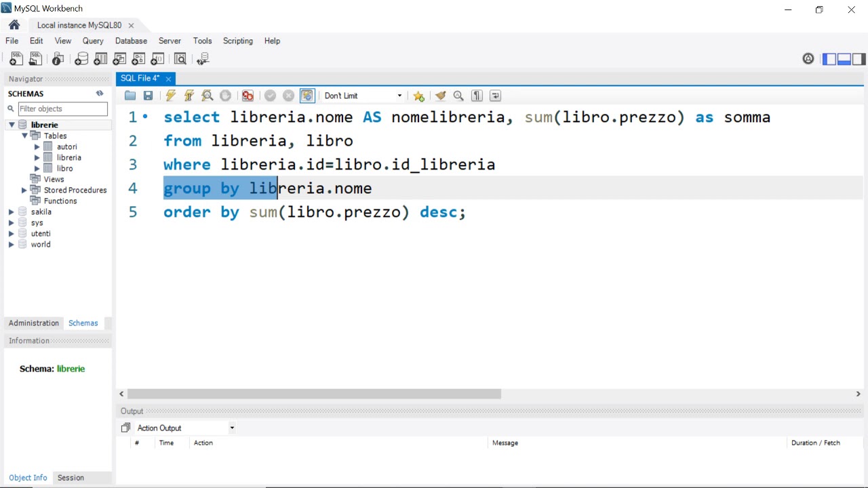Viewport: 868px width, 488px height.
Task: Expand the world schema
Action: coord(12,244)
